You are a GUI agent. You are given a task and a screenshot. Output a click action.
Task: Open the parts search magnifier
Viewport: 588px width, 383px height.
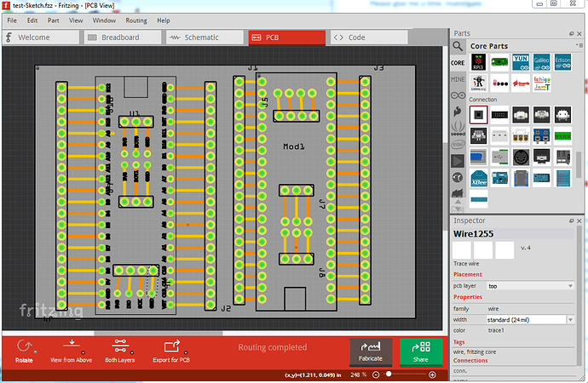pos(458,46)
